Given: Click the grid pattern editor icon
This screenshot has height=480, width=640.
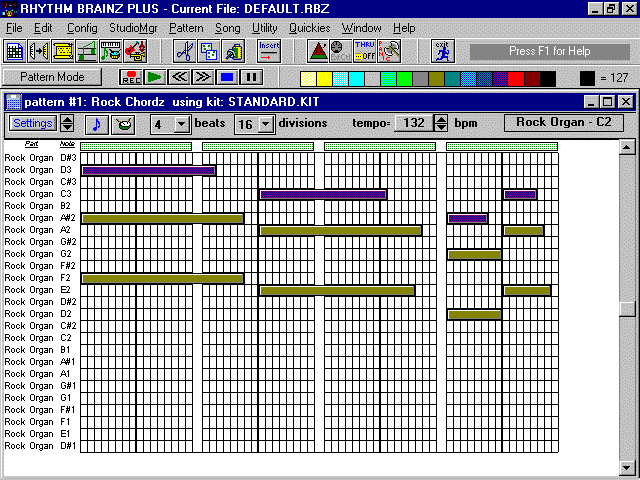Looking at the screenshot, I should [15, 50].
